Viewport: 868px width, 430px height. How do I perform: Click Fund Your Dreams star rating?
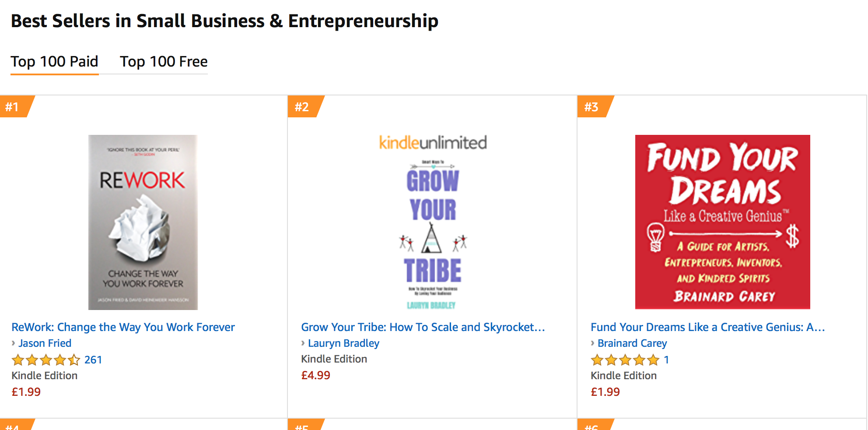coord(625,360)
